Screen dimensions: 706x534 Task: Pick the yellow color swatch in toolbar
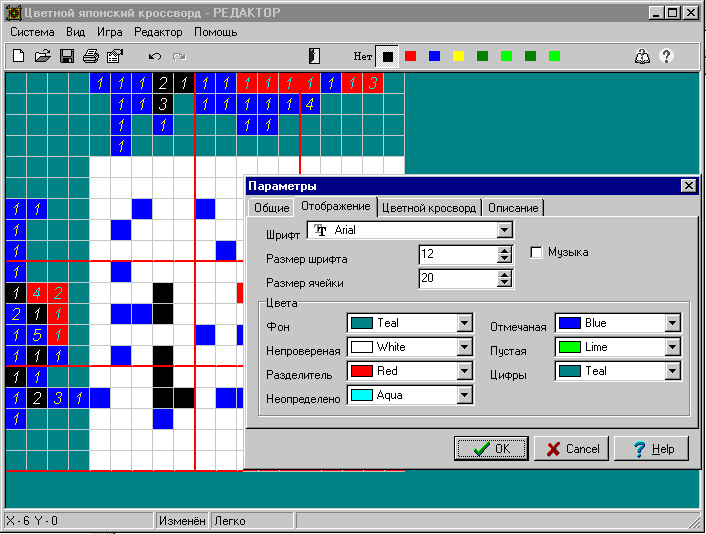point(458,56)
